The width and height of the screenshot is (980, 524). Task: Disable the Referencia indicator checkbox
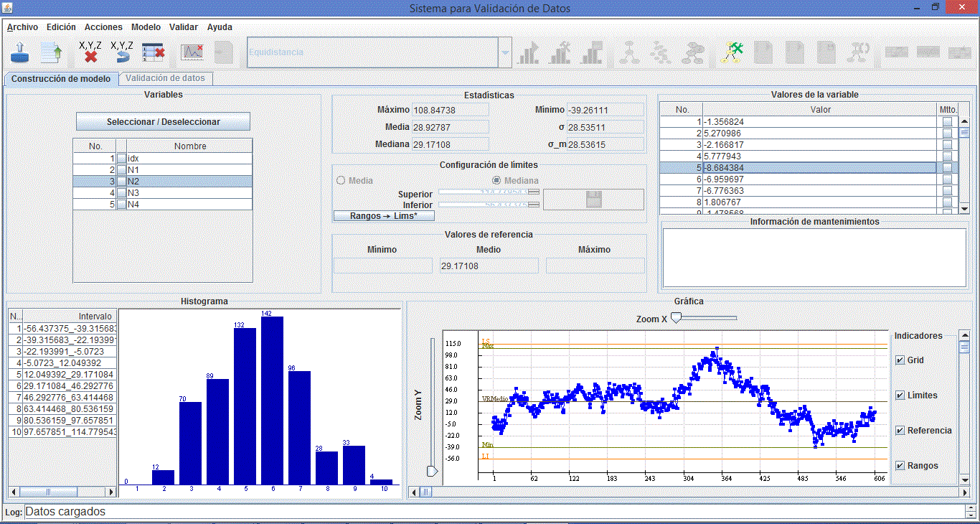[x=900, y=431]
